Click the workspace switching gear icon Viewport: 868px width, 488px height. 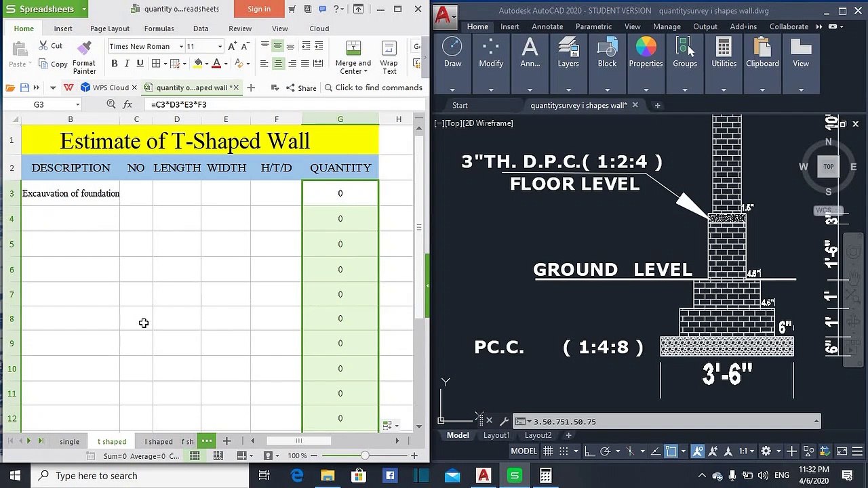coord(766,451)
